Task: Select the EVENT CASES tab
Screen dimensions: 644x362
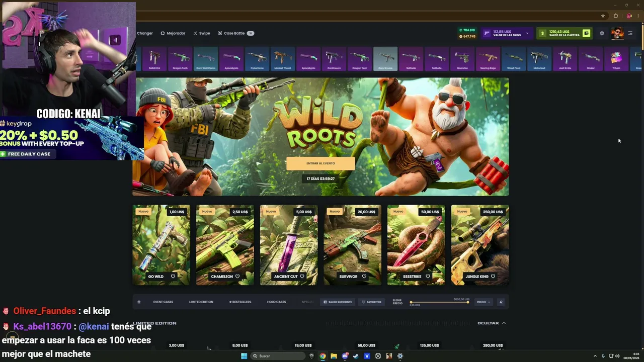Action: click(x=163, y=302)
